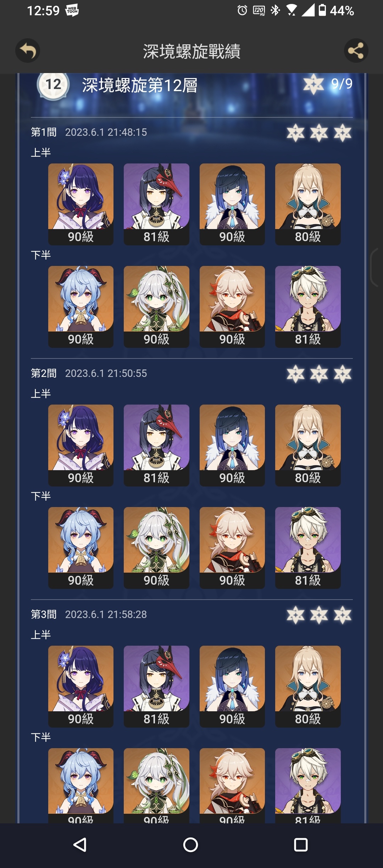Viewport: 383px width, 868px height.
Task: Tap the floor 12 badge icon
Action: [x=53, y=84]
